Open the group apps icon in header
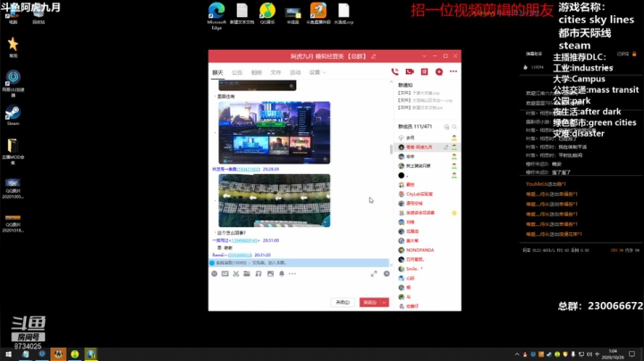This screenshot has width=644, height=361. click(x=424, y=71)
